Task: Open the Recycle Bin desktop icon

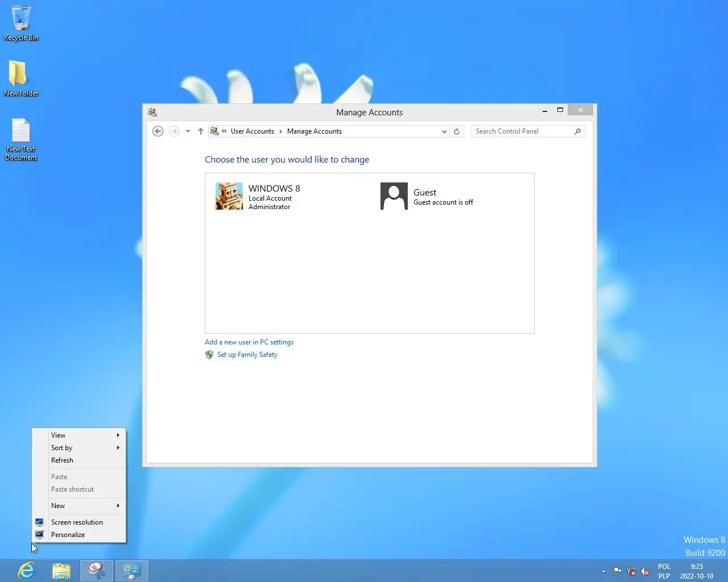Action: pos(21,23)
